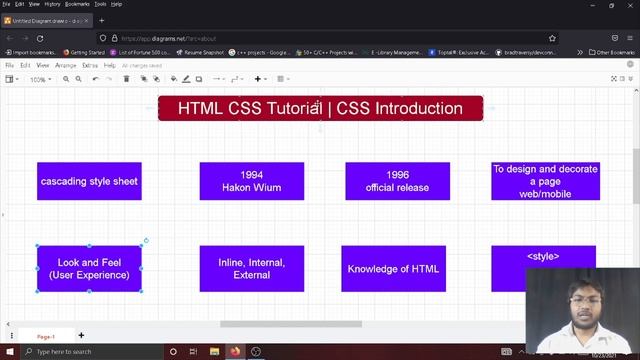Select the Inline, Internal, External box
This screenshot has width=640, height=360.
(x=252, y=269)
